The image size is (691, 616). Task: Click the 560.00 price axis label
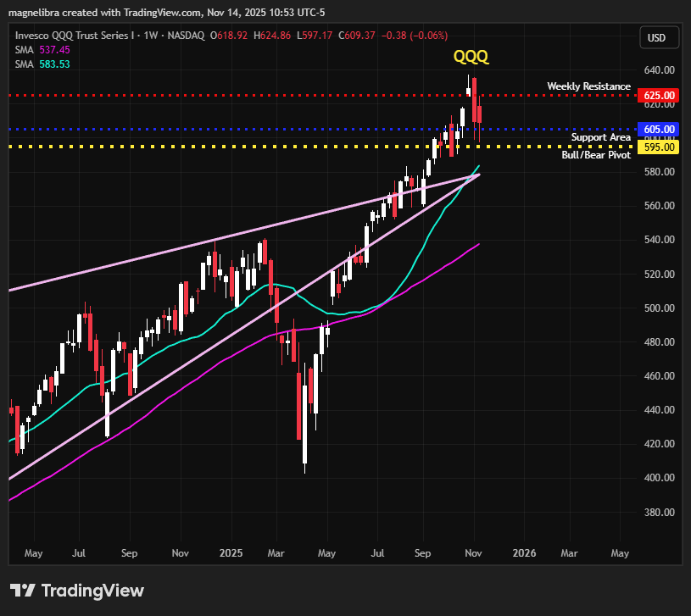pos(659,206)
